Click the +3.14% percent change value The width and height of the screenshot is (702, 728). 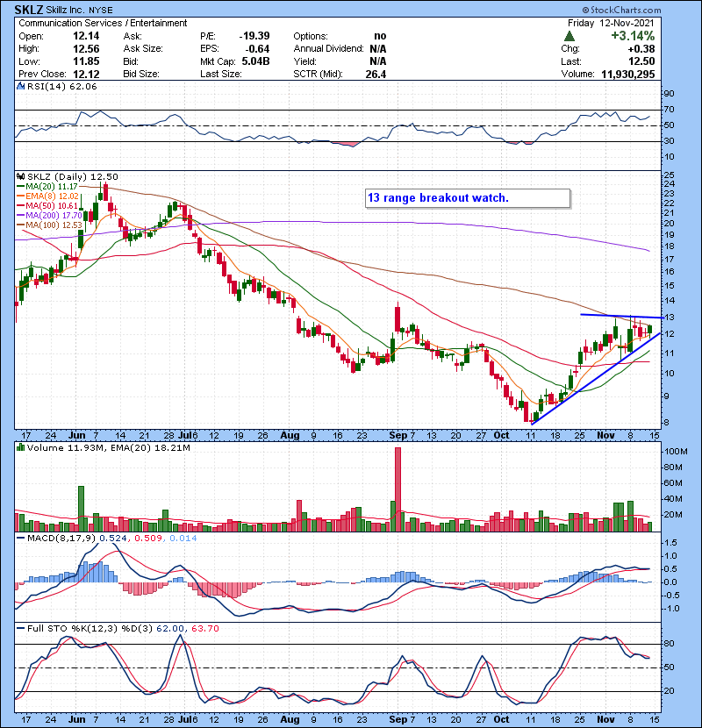click(x=633, y=36)
